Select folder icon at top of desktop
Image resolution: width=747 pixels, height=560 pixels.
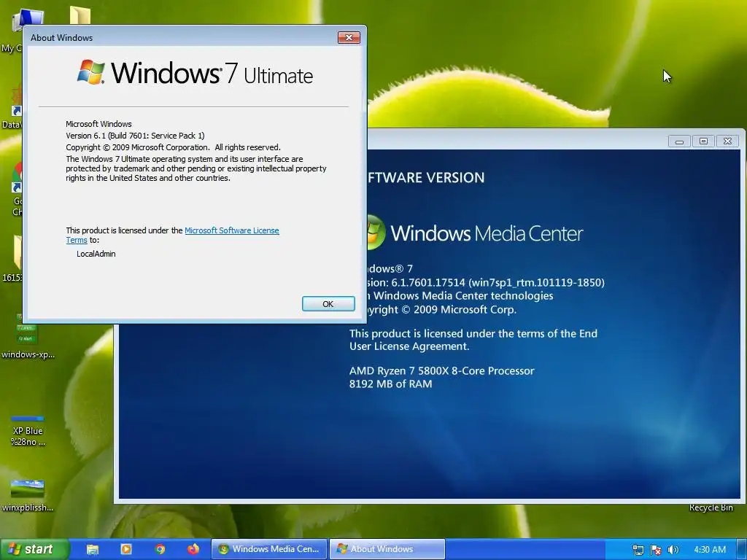click(x=80, y=15)
